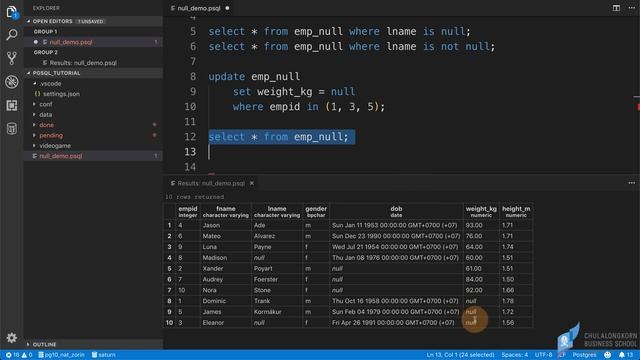Place cursor on code line 9

[x=294, y=91]
